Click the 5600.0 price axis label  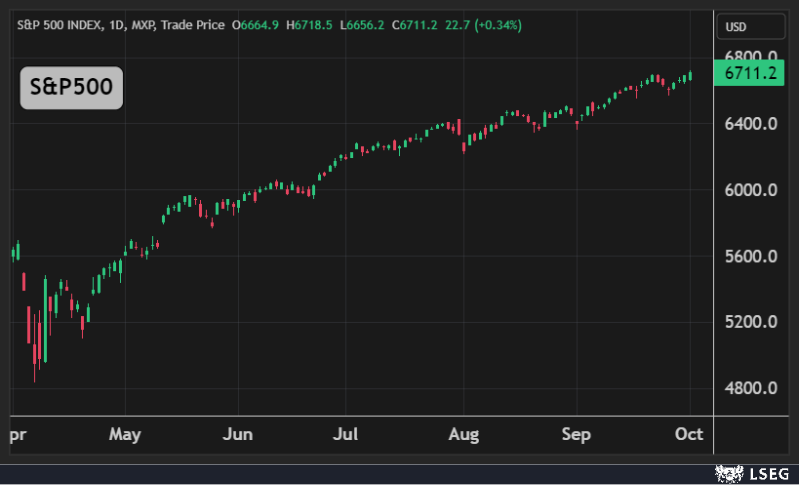click(x=751, y=256)
